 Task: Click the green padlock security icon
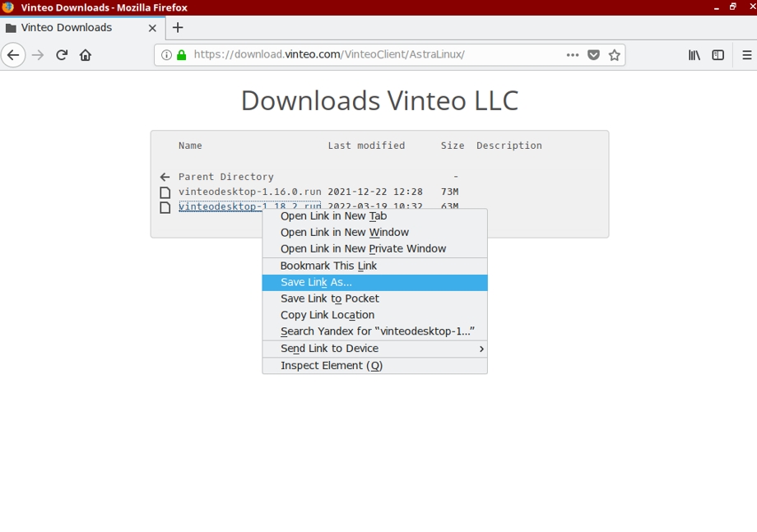[182, 55]
